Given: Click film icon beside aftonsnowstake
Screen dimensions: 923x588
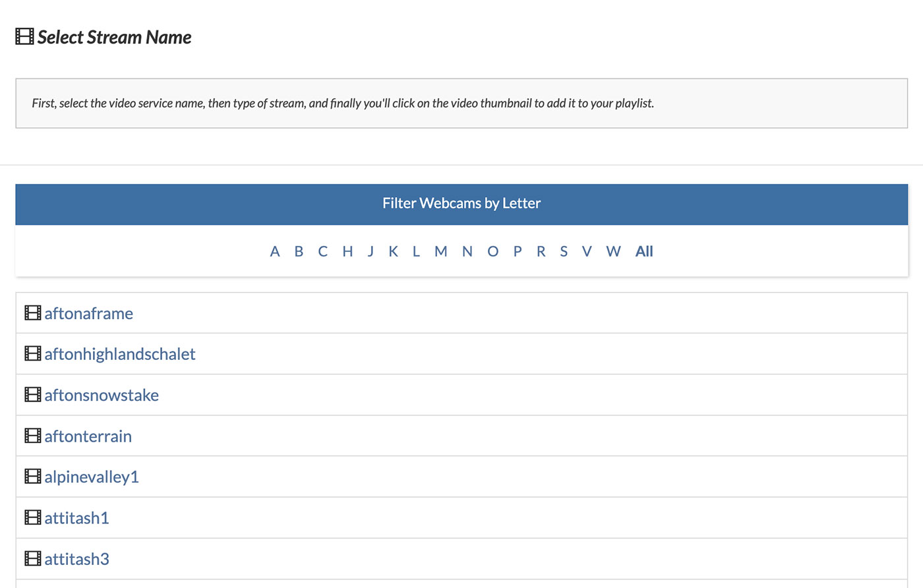Looking at the screenshot, I should (33, 395).
